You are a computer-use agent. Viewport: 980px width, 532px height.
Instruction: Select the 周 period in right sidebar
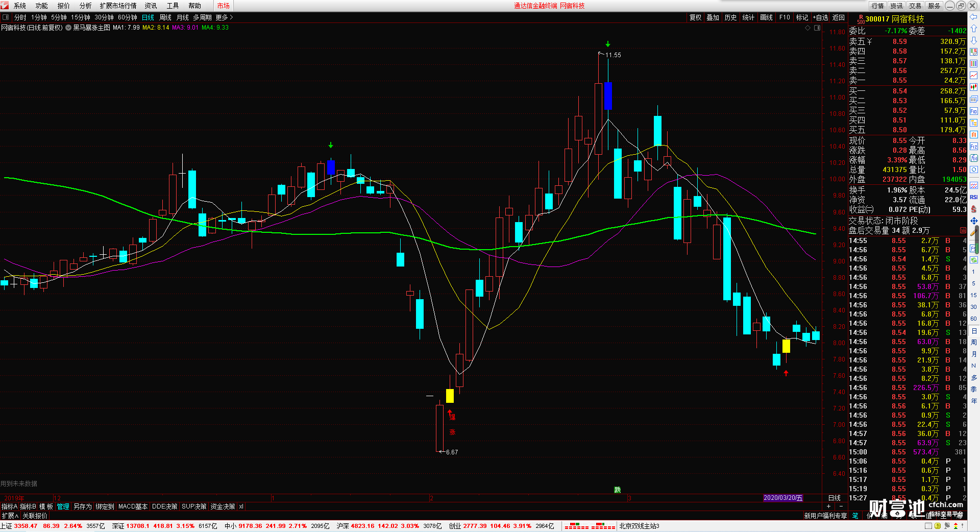[974, 342]
